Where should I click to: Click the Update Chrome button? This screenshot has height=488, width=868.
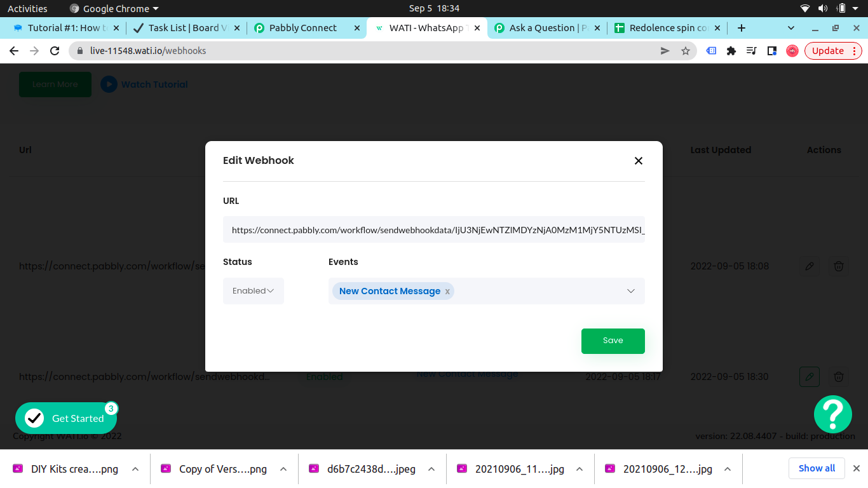(x=833, y=51)
